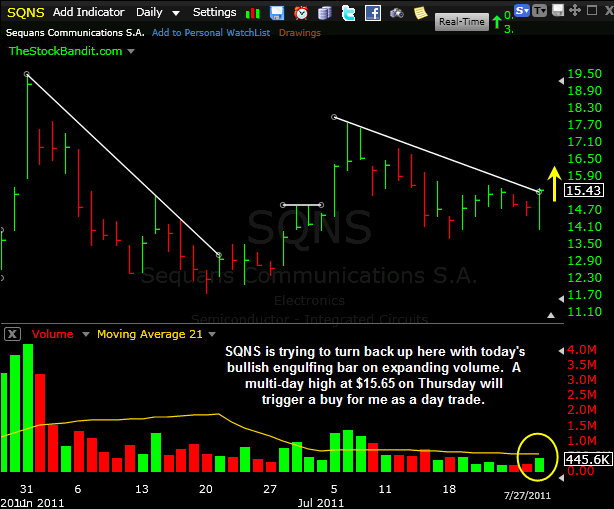Click the Moving Average 21 label
The height and width of the screenshot is (509, 614).
point(150,334)
